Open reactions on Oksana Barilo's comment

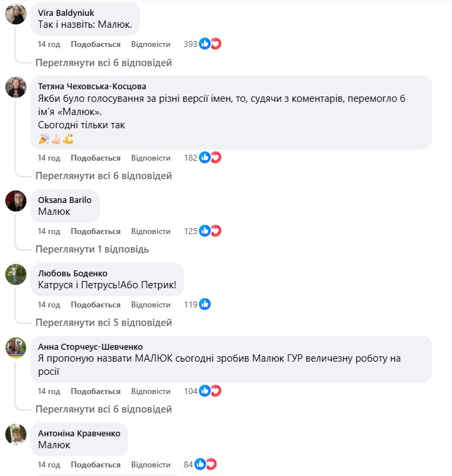pos(210,231)
